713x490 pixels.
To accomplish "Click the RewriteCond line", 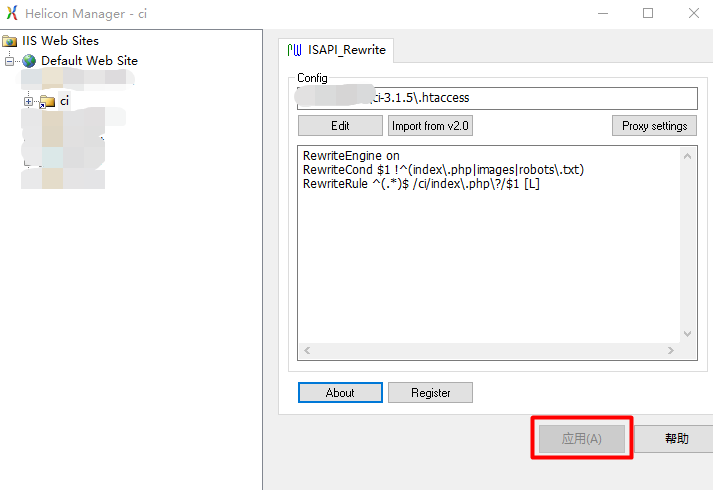I will [x=443, y=170].
